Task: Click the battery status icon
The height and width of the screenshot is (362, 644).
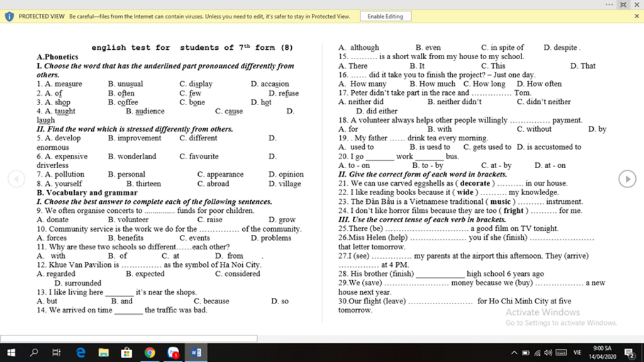Action: (x=525, y=353)
